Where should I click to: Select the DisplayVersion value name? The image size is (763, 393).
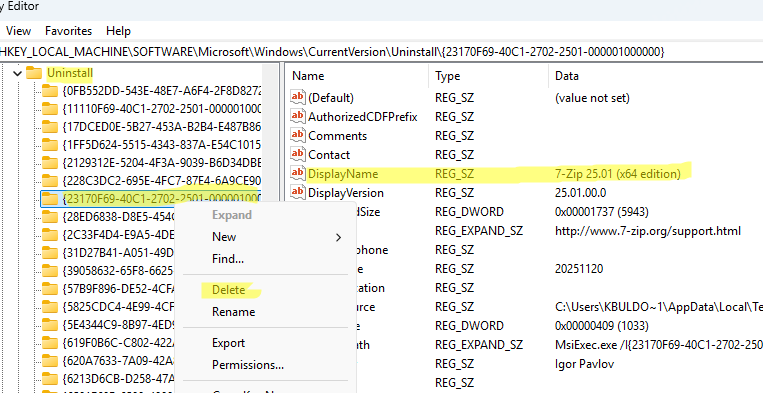point(346,193)
